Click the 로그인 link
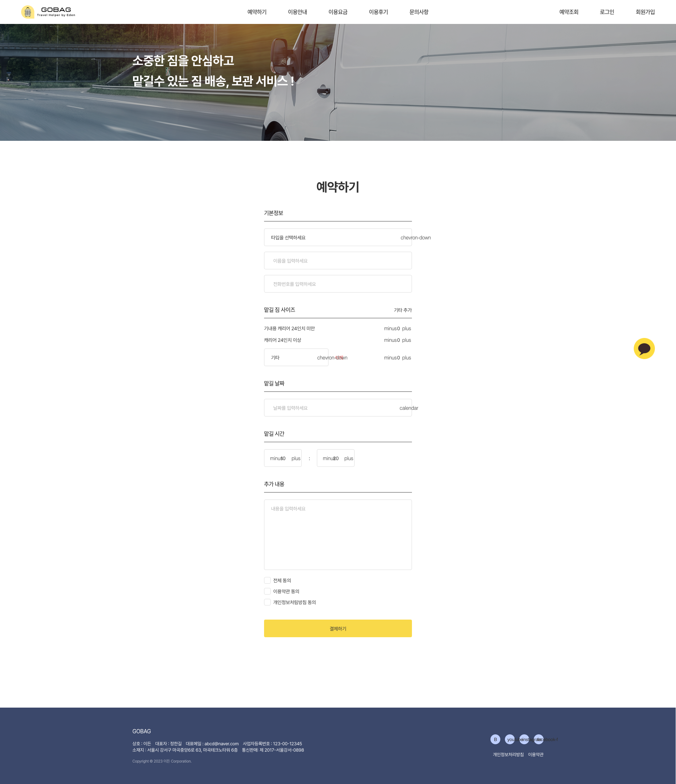The width and height of the screenshot is (676, 784). (x=607, y=12)
